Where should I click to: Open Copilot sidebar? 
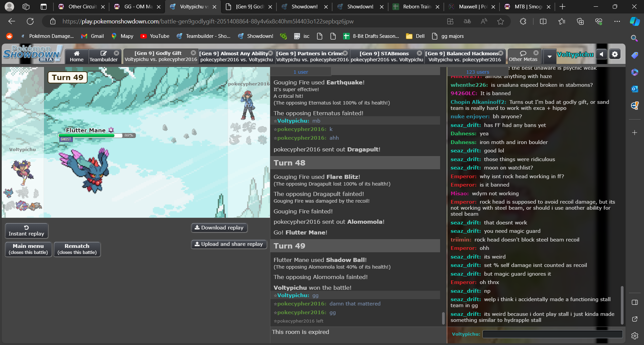click(635, 21)
